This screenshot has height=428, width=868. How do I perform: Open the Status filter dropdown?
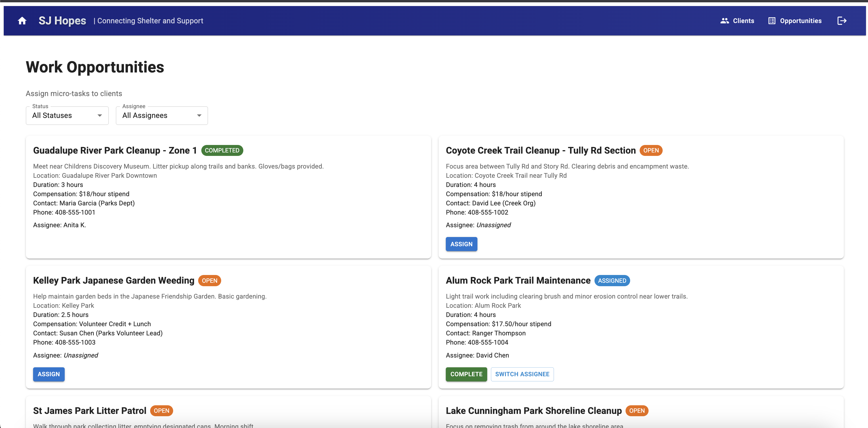click(x=67, y=116)
